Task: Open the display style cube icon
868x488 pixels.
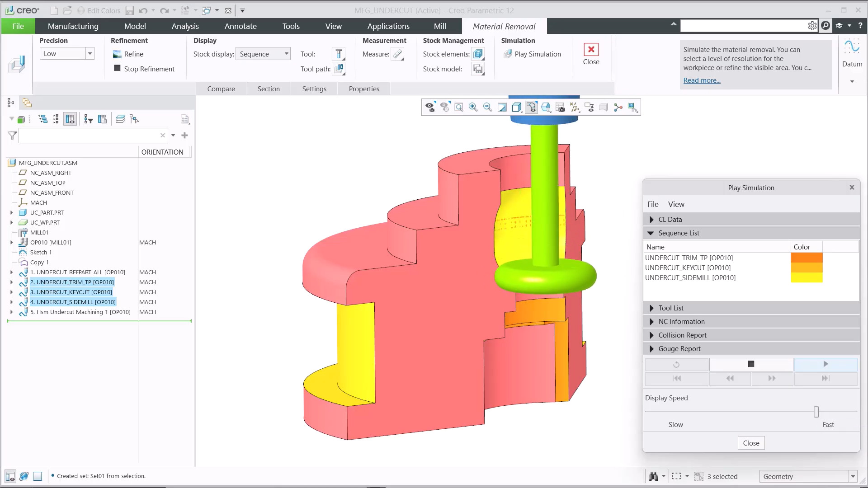Action: click(516, 107)
